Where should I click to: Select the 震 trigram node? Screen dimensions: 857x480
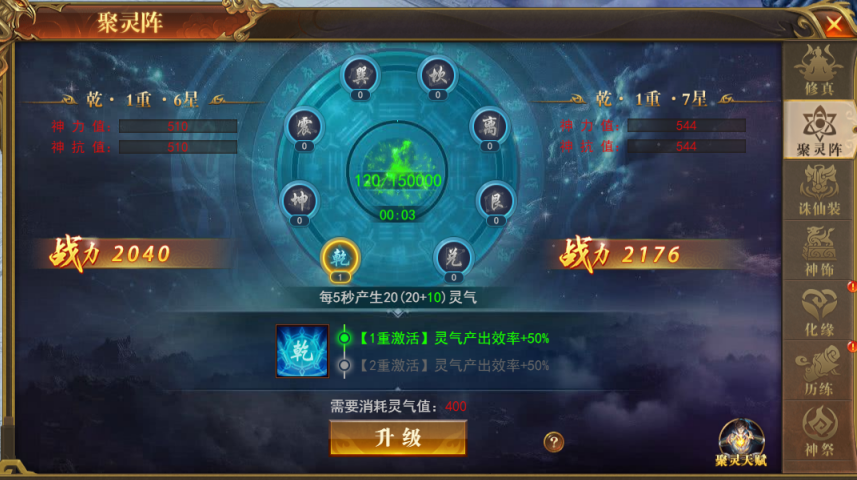[304, 128]
